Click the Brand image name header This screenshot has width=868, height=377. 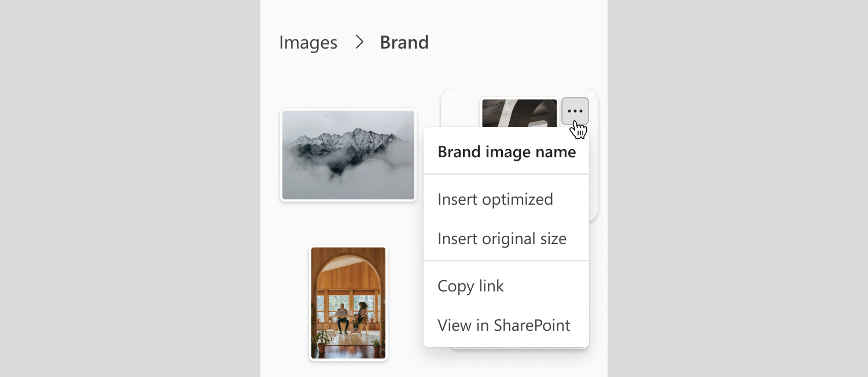coord(506,152)
